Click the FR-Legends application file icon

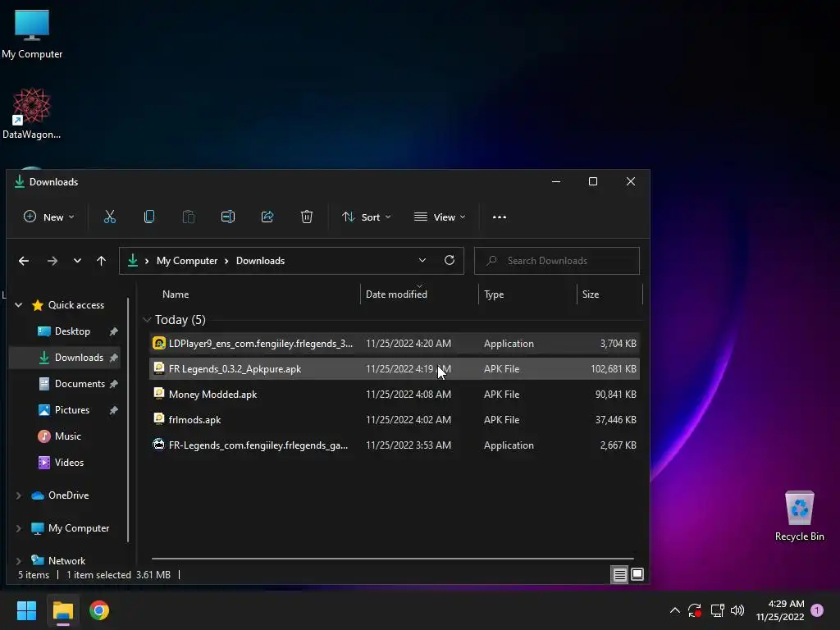tap(158, 445)
